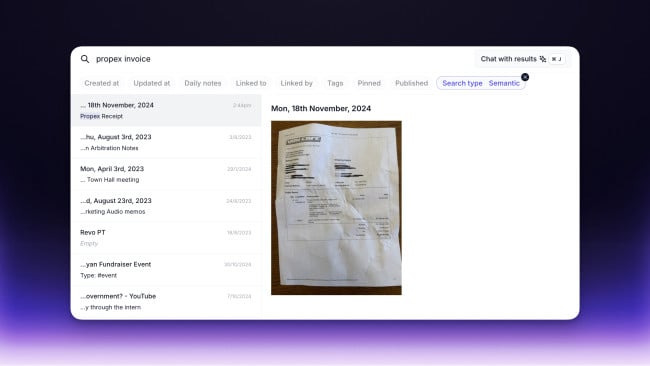Select the April 3rd, 2023 Town Hall result

(x=166, y=174)
